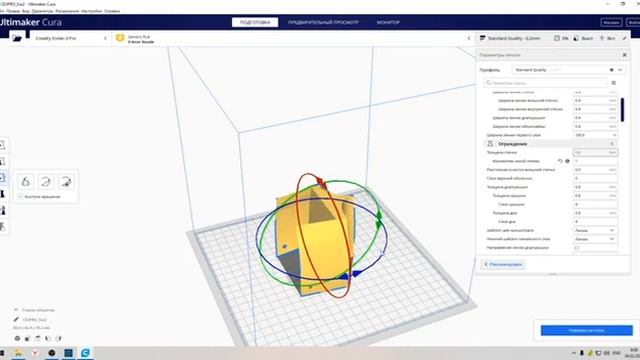The width and height of the screenshot is (640, 360).
Task: Click the Recommended back button
Action: click(x=503, y=264)
